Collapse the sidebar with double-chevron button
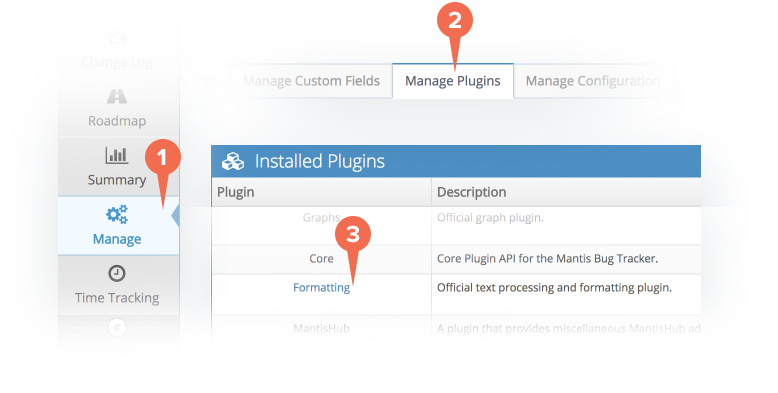 (117, 328)
